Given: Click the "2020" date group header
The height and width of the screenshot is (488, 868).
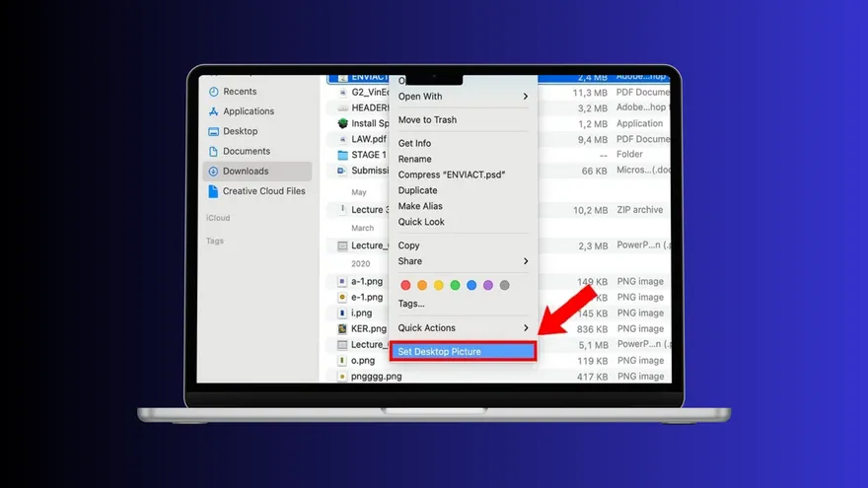Looking at the screenshot, I should (x=360, y=264).
